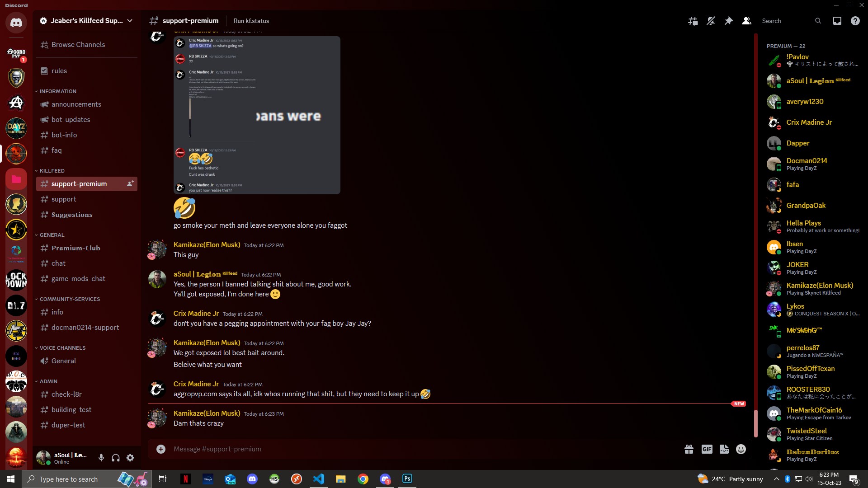Send a gift using the gift icon
Image resolution: width=868 pixels, height=488 pixels.
pos(689,449)
